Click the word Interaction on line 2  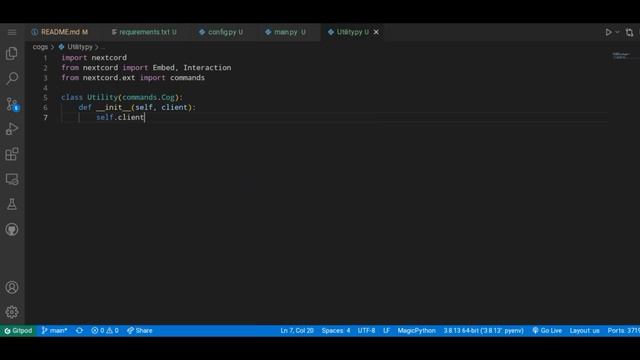coord(207,67)
